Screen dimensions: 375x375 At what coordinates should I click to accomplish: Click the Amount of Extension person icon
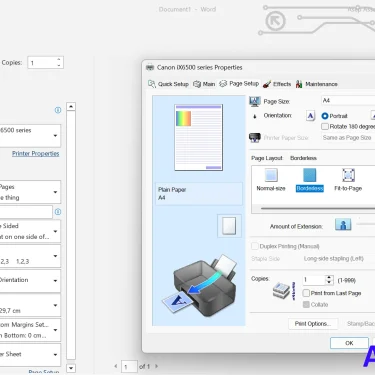click(x=343, y=225)
